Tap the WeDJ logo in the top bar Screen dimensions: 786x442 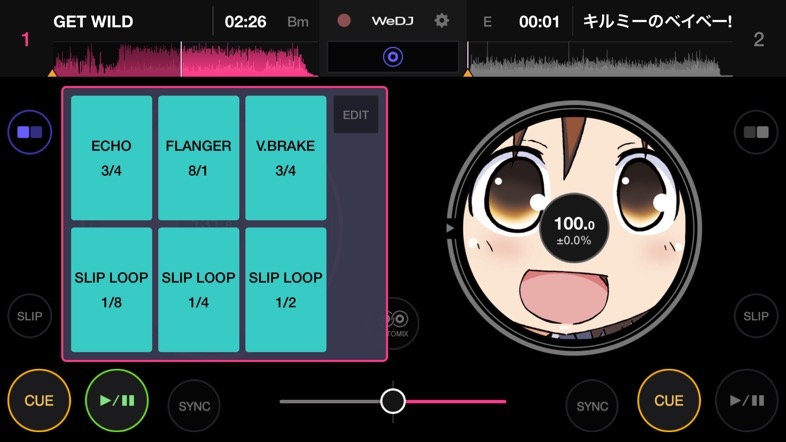[x=392, y=21]
